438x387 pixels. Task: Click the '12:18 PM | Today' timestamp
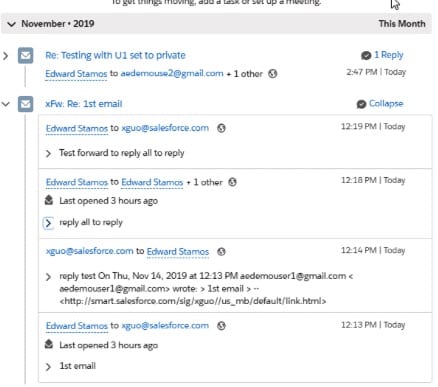373,180
